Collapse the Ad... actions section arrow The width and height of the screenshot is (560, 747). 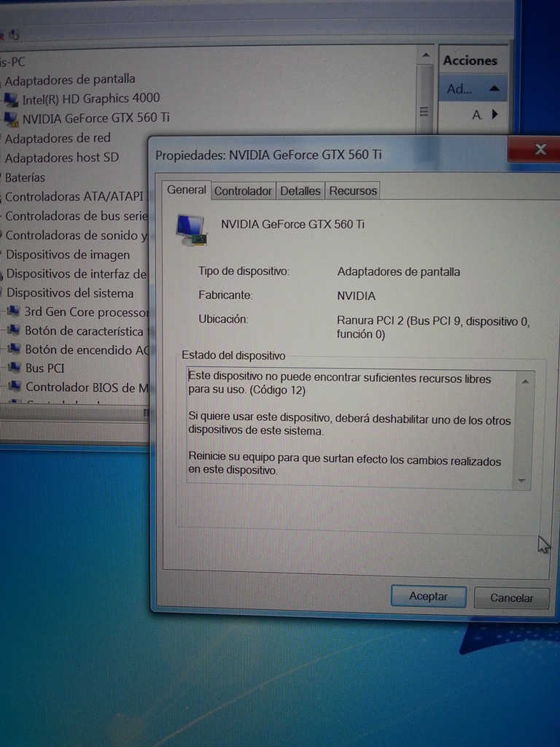(494, 88)
